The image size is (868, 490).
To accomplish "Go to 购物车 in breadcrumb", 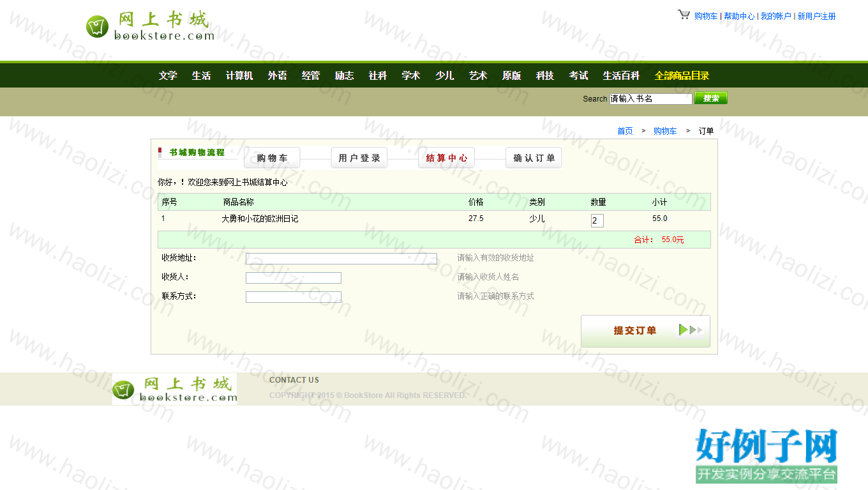I will (665, 131).
